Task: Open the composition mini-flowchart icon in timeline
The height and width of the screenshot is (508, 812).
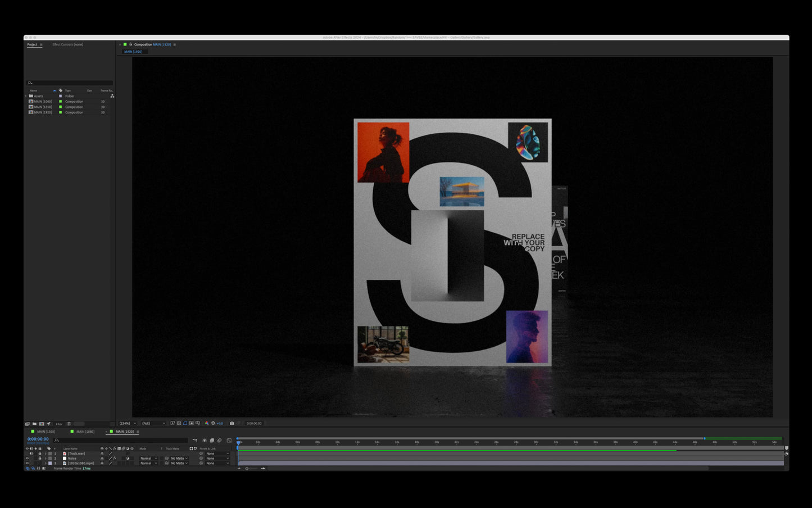Action: pos(195,441)
